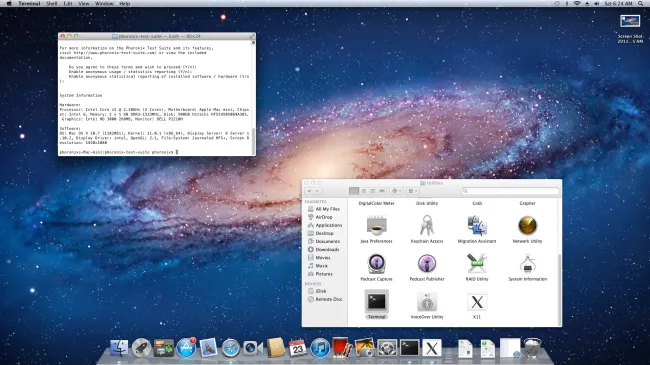Select AirDrop in Finder sidebar

click(321, 217)
